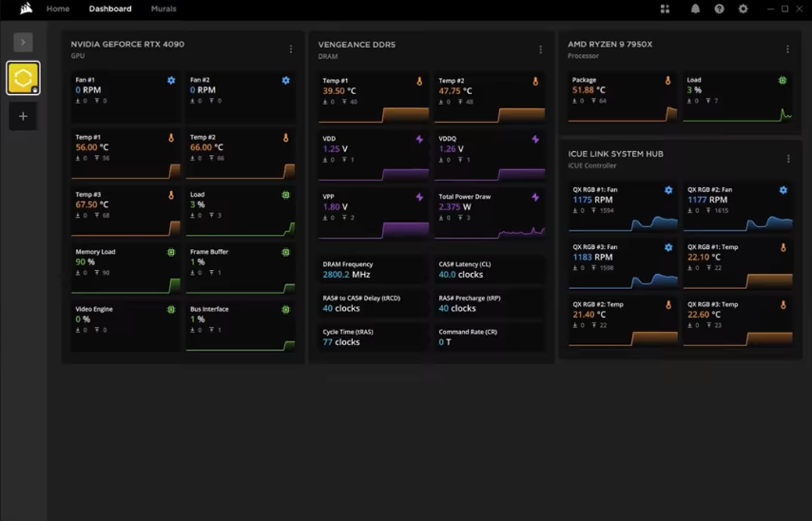
Task: Click the QX RGB #3 Temp thermometer icon
Action: 783,305
